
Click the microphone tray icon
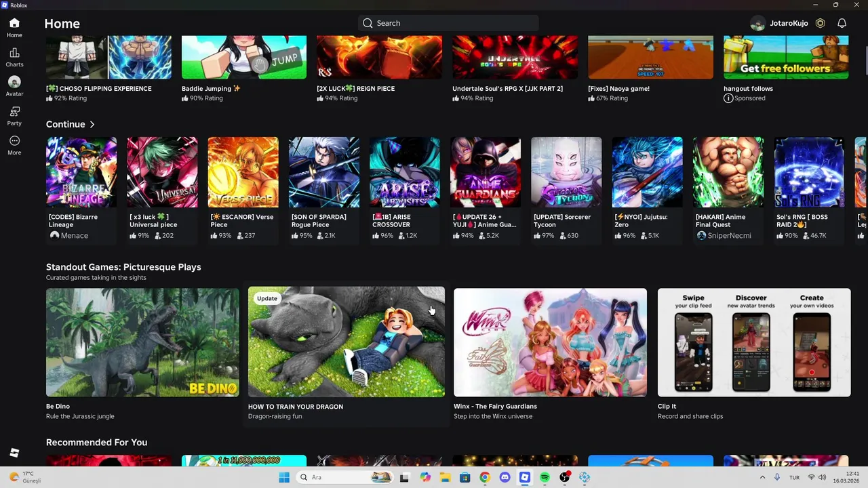coord(776,478)
